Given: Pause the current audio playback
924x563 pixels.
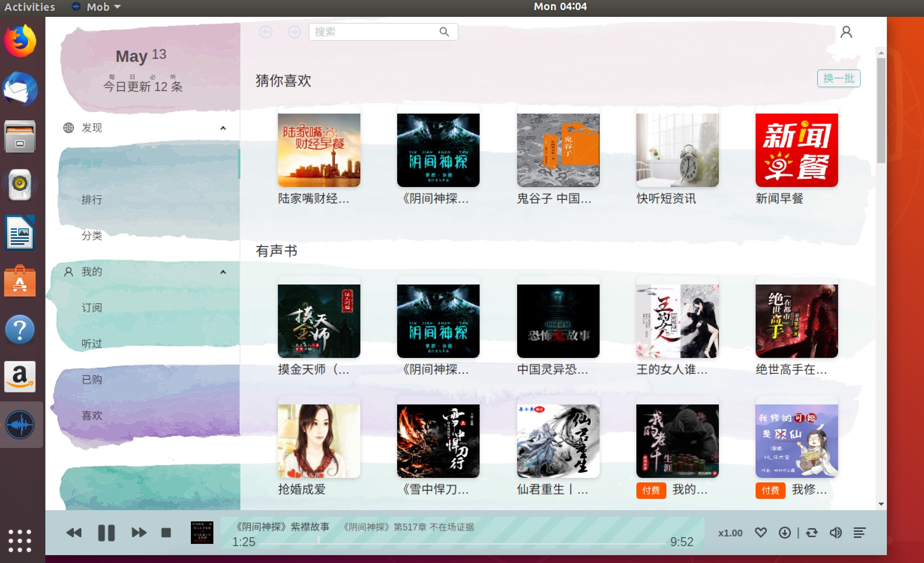Looking at the screenshot, I should [106, 533].
